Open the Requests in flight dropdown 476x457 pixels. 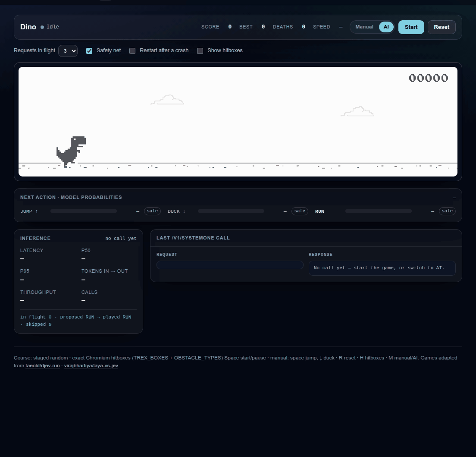click(68, 51)
